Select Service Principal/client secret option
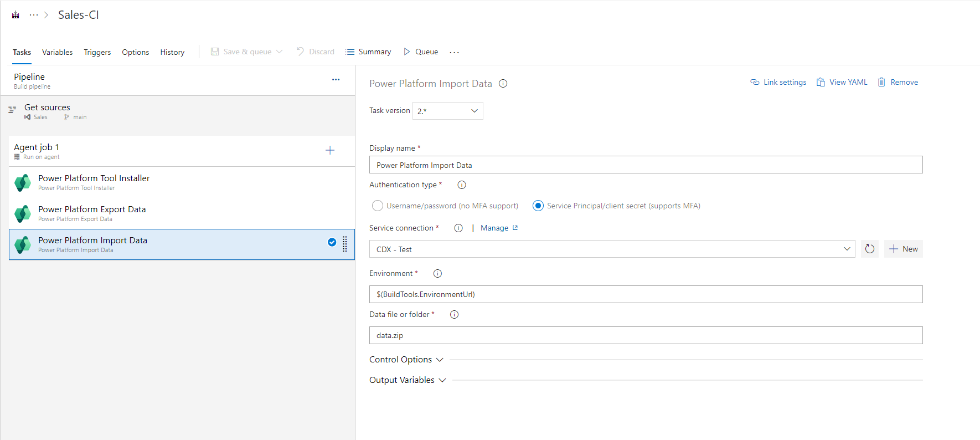Image resolution: width=980 pixels, height=440 pixels. pyautogui.click(x=538, y=206)
